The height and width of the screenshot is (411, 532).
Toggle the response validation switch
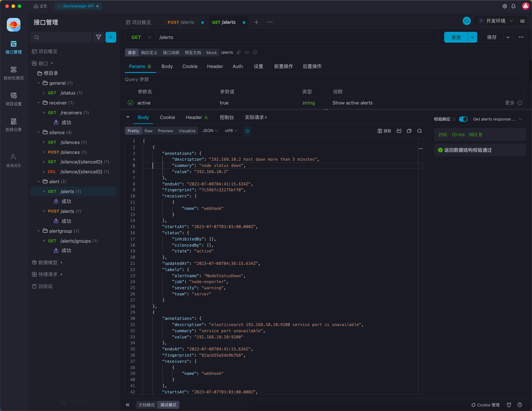tap(463, 119)
